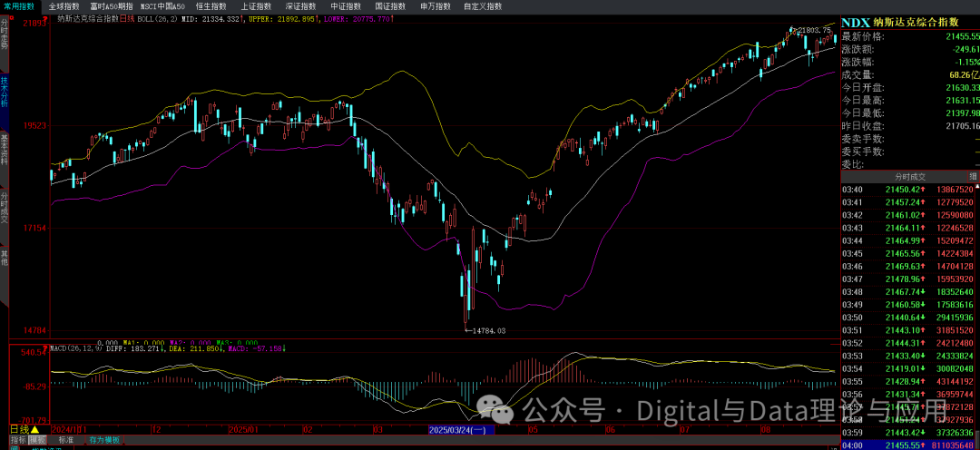The height and width of the screenshot is (450, 980).
Task: Select the MSCI中国A50 tab
Action: pyautogui.click(x=162, y=6)
